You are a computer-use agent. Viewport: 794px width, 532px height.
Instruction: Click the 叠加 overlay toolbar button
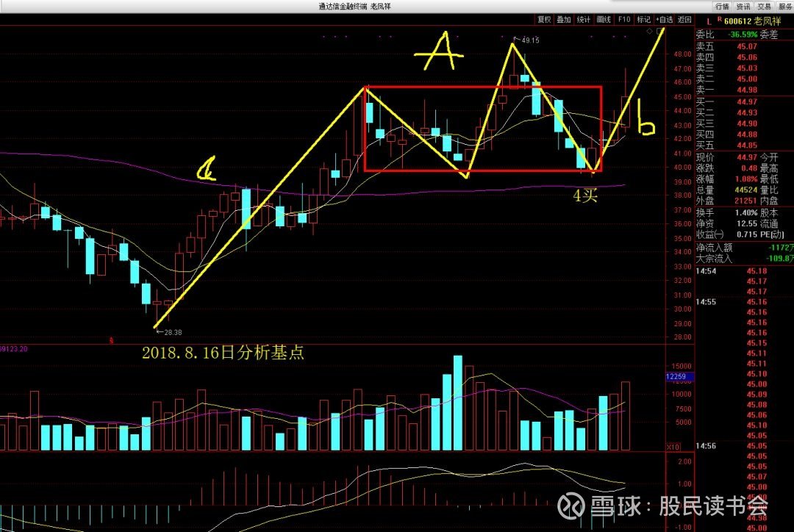click(564, 19)
